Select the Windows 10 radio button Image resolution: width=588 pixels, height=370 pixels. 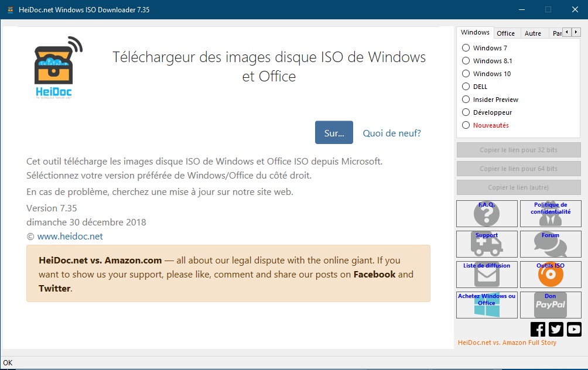coord(466,74)
